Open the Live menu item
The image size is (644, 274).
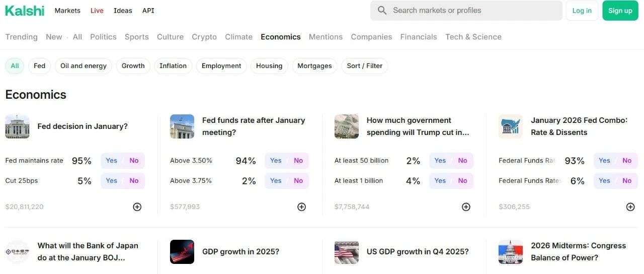click(x=97, y=11)
